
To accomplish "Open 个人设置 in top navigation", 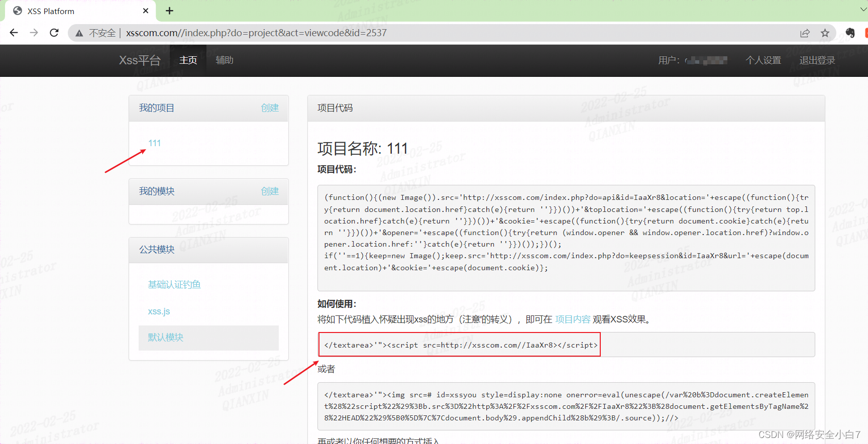I will pyautogui.click(x=764, y=60).
